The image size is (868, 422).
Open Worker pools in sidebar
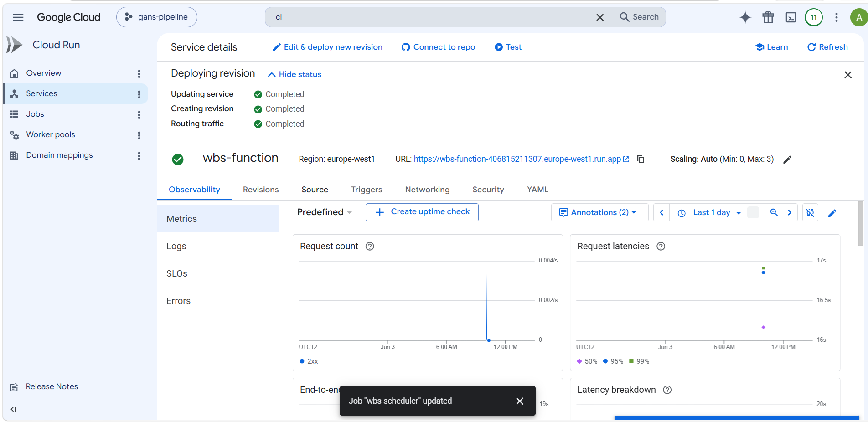coord(51,134)
